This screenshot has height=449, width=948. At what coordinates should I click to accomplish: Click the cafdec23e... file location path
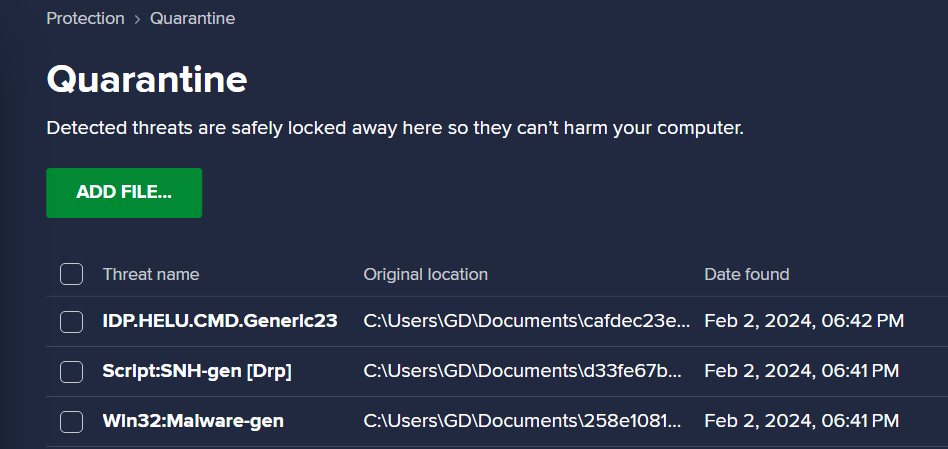coord(527,321)
